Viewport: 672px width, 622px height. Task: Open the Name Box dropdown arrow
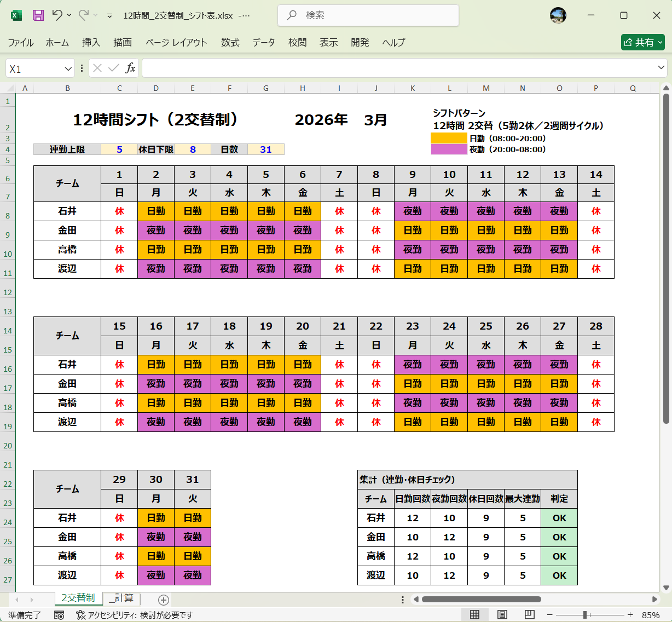coord(68,68)
